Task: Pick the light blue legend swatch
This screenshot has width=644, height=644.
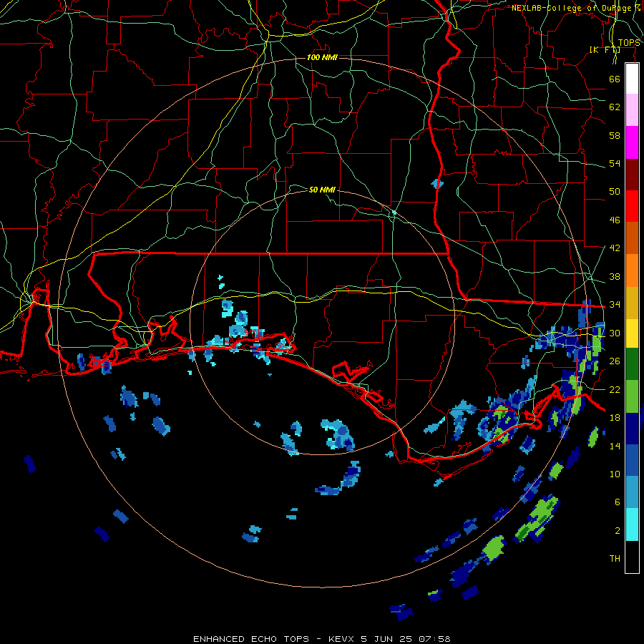Action: point(632,492)
